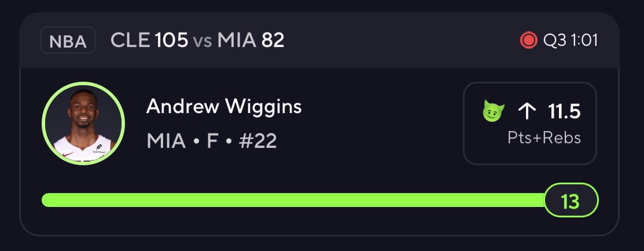Select the Andrew Wiggins player name

point(224,107)
